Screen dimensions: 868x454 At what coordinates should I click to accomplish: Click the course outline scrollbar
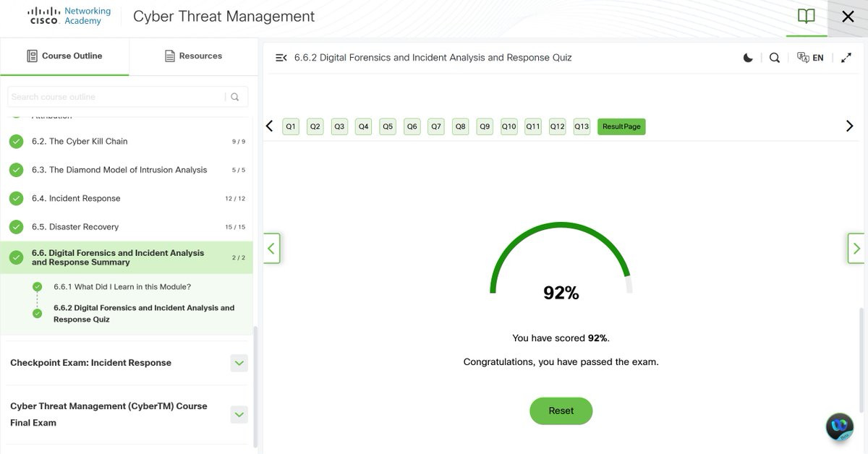pyautogui.click(x=255, y=387)
